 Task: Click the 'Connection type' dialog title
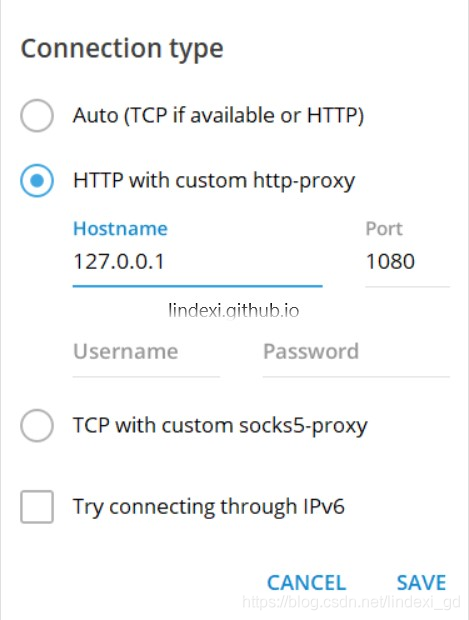(122, 49)
